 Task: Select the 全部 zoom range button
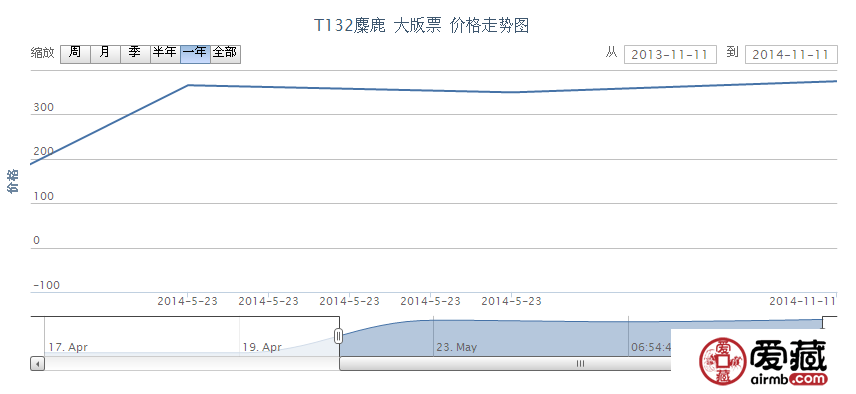pos(225,54)
